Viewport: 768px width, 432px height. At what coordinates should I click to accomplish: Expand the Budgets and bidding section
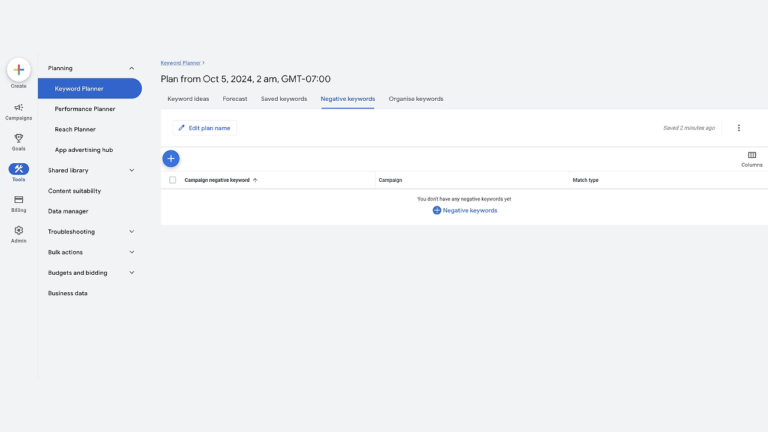(91, 273)
